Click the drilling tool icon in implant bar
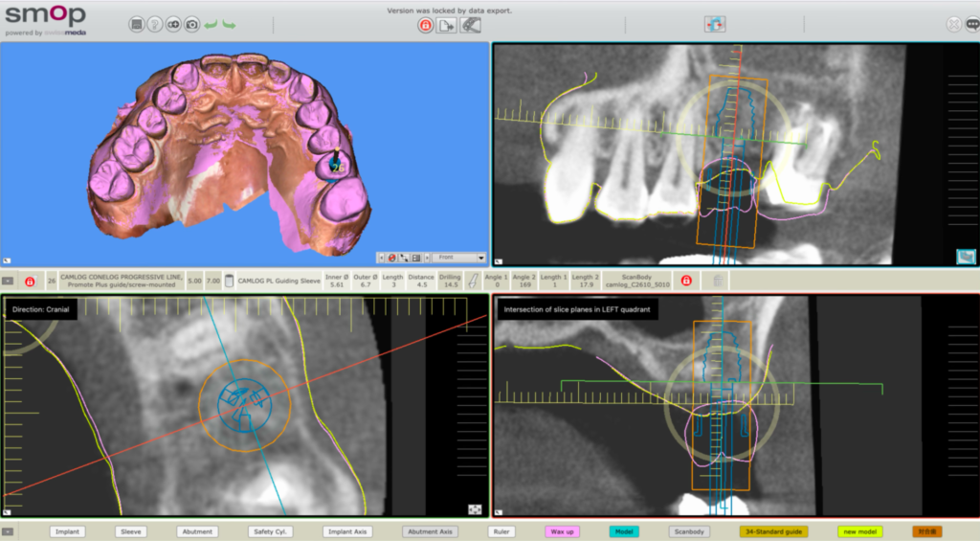Image resolution: width=980 pixels, height=541 pixels. coord(473,281)
